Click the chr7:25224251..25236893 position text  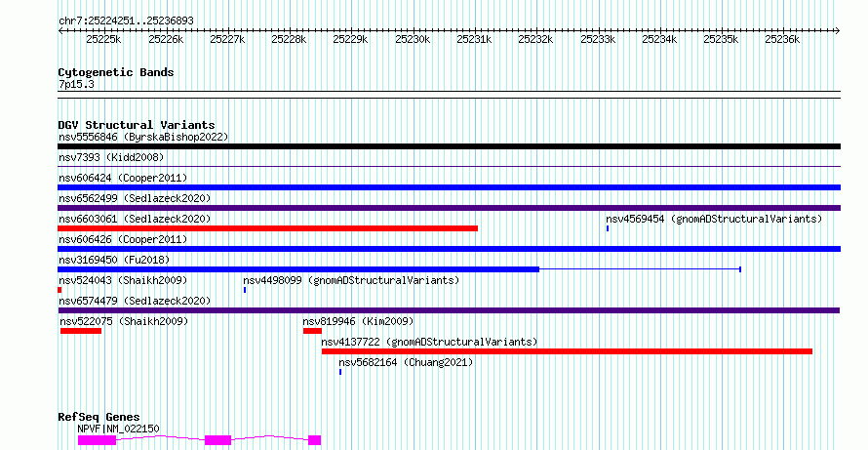click(x=126, y=21)
